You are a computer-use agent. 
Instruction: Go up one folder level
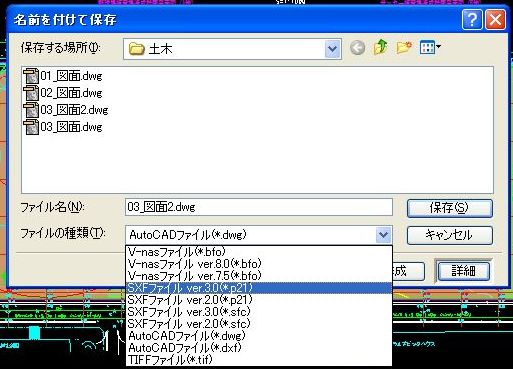(x=380, y=47)
